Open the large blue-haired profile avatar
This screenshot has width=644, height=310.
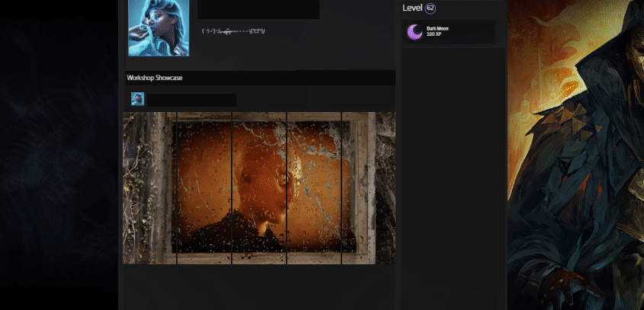coord(159,27)
